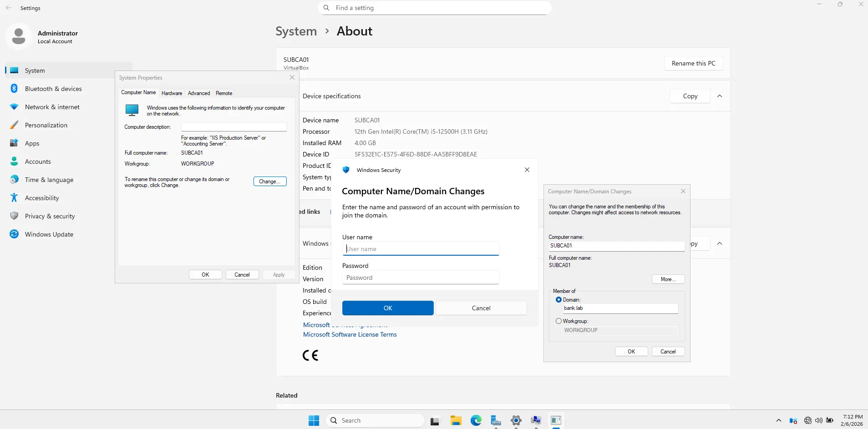Click the battery tray icon

click(x=830, y=420)
